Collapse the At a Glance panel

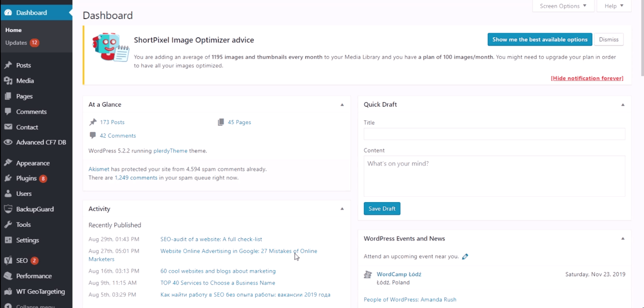[x=342, y=105]
